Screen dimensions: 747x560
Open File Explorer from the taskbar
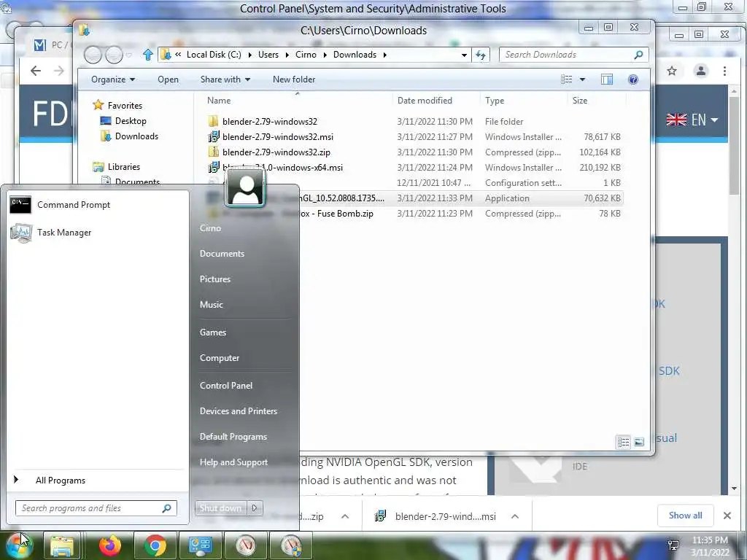coord(62,545)
